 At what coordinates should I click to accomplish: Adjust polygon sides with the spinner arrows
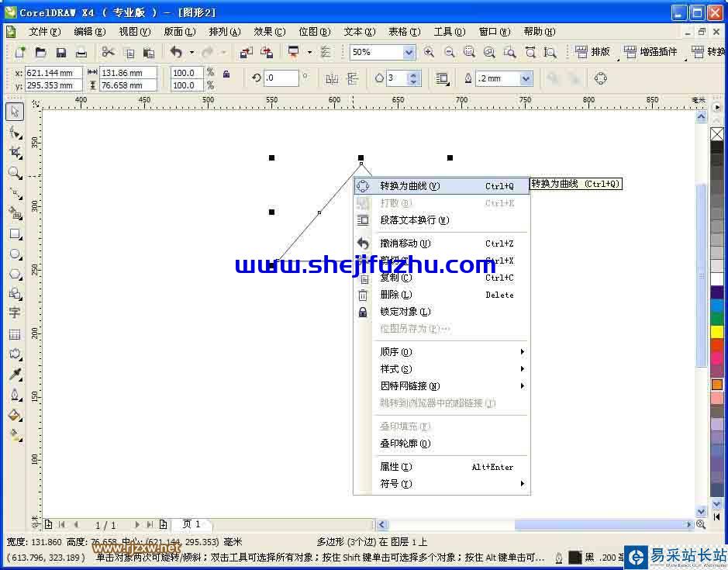414,78
